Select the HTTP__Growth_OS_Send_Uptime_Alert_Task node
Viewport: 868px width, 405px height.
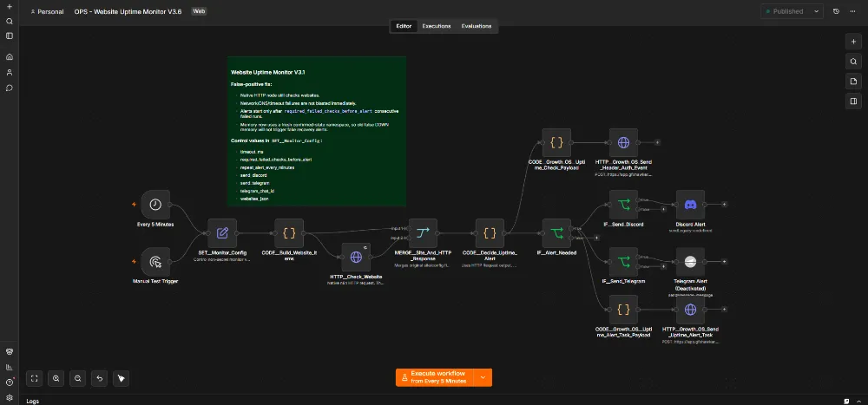tap(690, 310)
